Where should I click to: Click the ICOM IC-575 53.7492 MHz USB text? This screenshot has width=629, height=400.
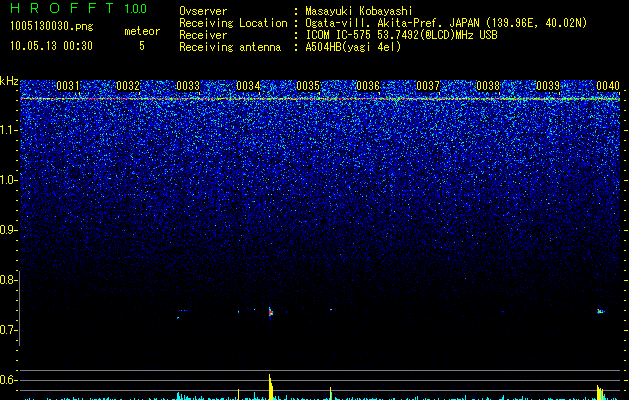(401, 35)
